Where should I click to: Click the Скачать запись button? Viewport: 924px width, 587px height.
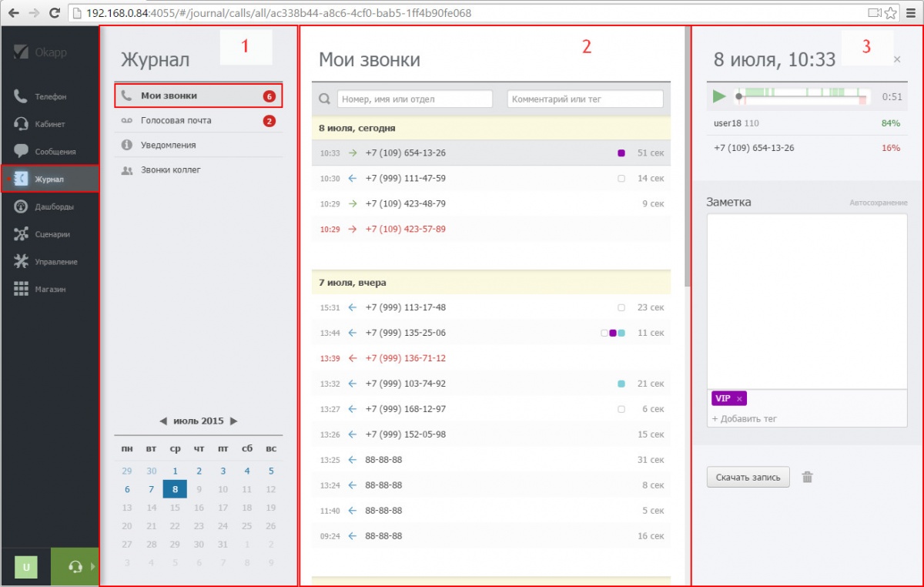pos(748,478)
